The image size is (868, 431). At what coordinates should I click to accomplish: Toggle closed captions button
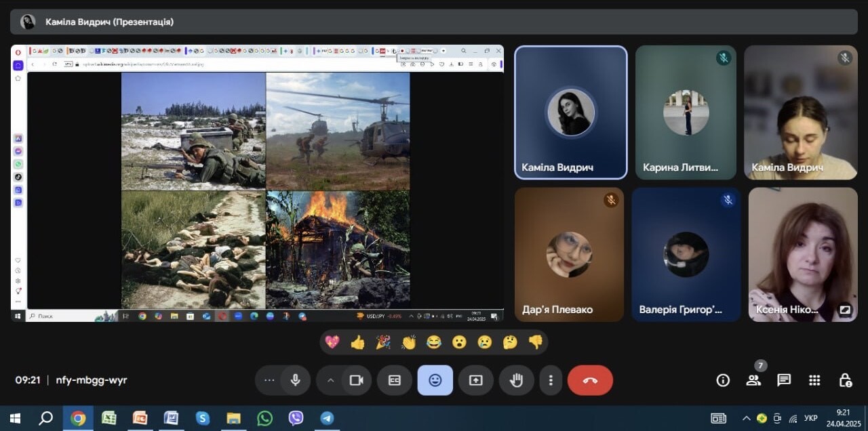pos(395,380)
